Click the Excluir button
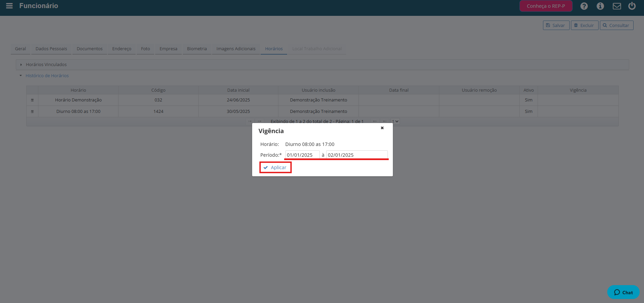Image resolution: width=644 pixels, height=303 pixels. pyautogui.click(x=584, y=25)
